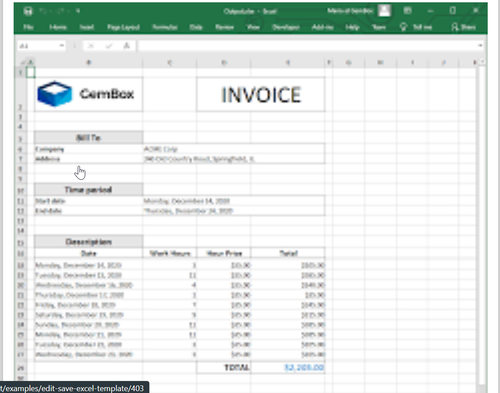The image size is (500, 393).
Task: Select column C header
Action: pos(170,62)
